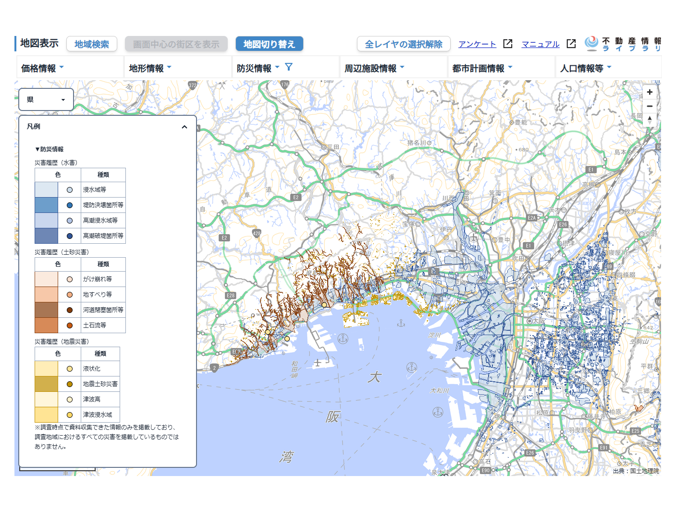Image resolution: width=677 pixels, height=508 pixels.
Task: Collapse the 凡例 legend panel
Action: pyautogui.click(x=184, y=127)
